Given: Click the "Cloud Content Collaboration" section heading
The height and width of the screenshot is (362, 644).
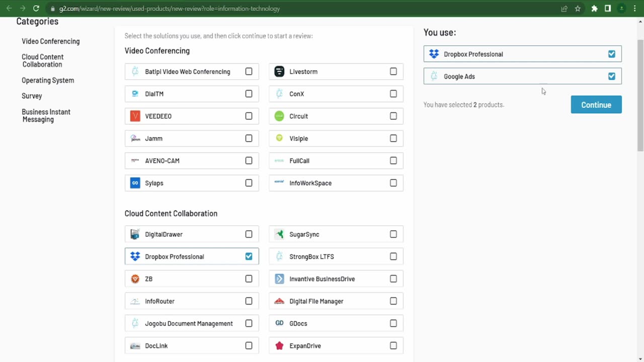Looking at the screenshot, I should 171,214.
